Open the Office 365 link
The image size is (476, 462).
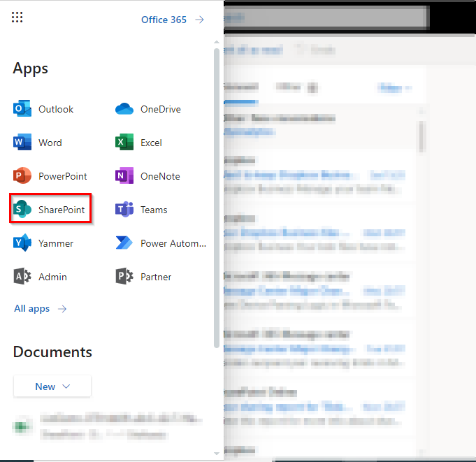tap(164, 20)
